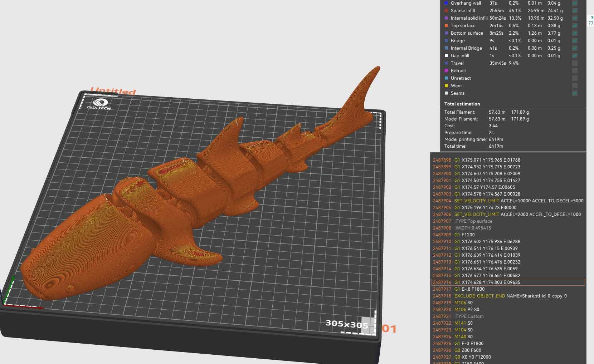Click the Total Filament length '57.63 m'
The image size is (594, 364).
point(497,112)
